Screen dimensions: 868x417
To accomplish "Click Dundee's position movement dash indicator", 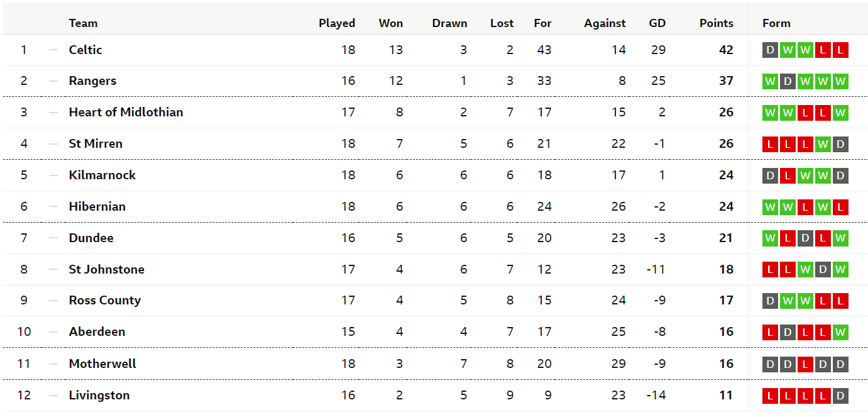I will coord(53,238).
